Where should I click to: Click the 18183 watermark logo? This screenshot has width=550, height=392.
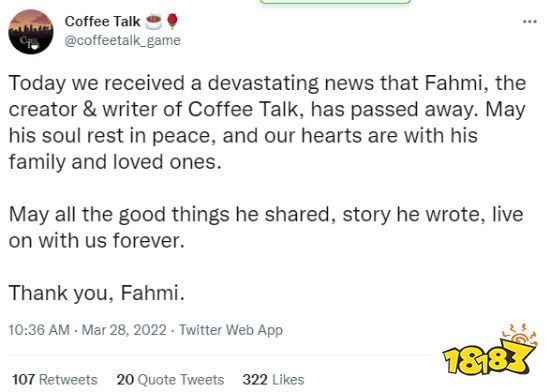pyautogui.click(x=488, y=359)
